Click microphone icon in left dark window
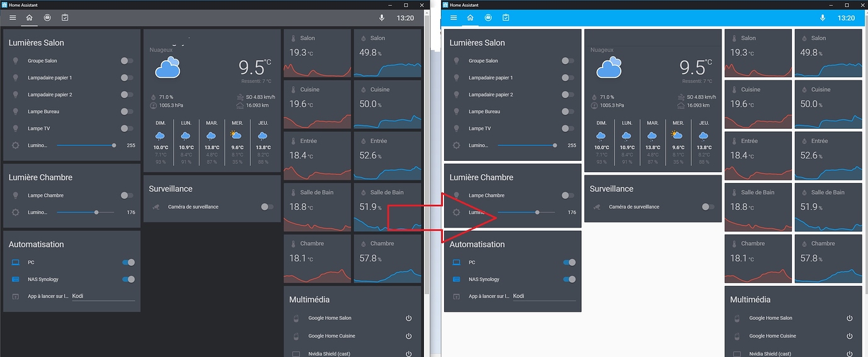This screenshot has height=357, width=868. point(382,18)
